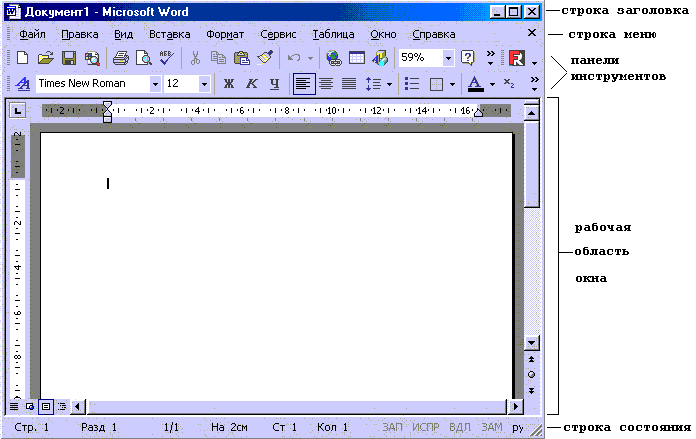Open font color palette arrow

[492, 84]
